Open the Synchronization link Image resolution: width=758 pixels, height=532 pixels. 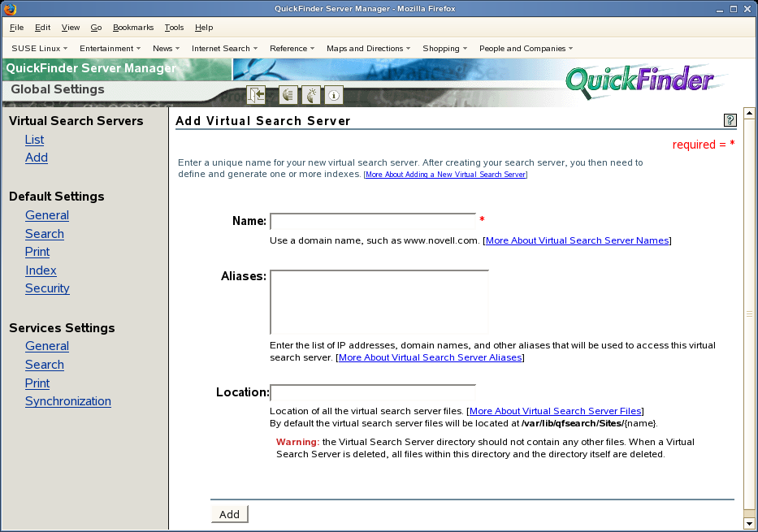68,401
